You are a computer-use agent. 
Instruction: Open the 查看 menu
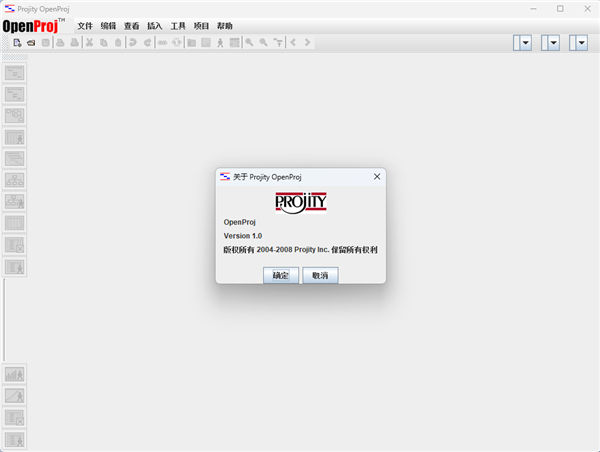click(132, 26)
